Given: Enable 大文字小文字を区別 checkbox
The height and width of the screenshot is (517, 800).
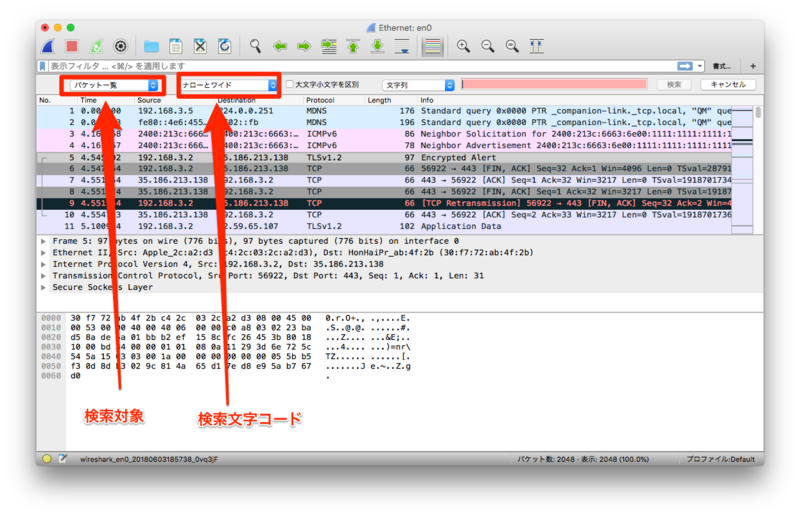Looking at the screenshot, I should (x=289, y=84).
